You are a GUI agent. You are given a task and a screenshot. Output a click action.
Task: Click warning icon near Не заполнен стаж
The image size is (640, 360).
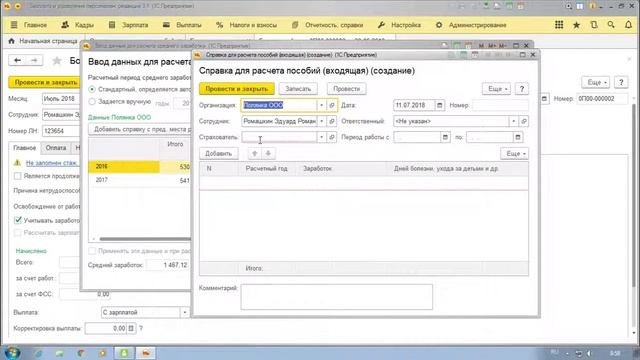pyautogui.click(x=17, y=163)
